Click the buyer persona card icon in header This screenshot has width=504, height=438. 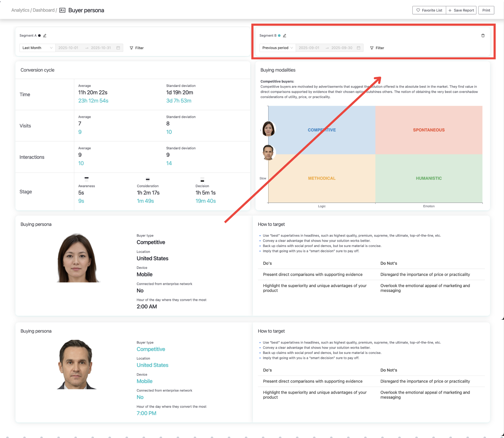(62, 10)
